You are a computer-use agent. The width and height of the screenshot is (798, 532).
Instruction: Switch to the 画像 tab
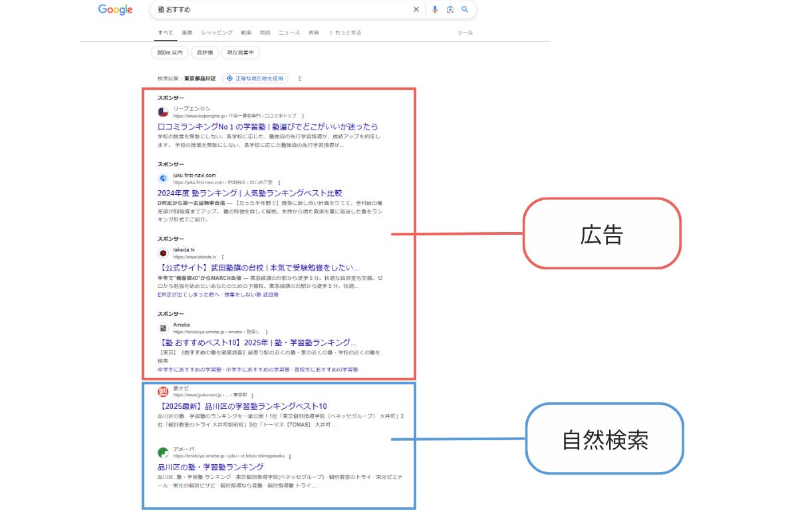[x=187, y=33]
